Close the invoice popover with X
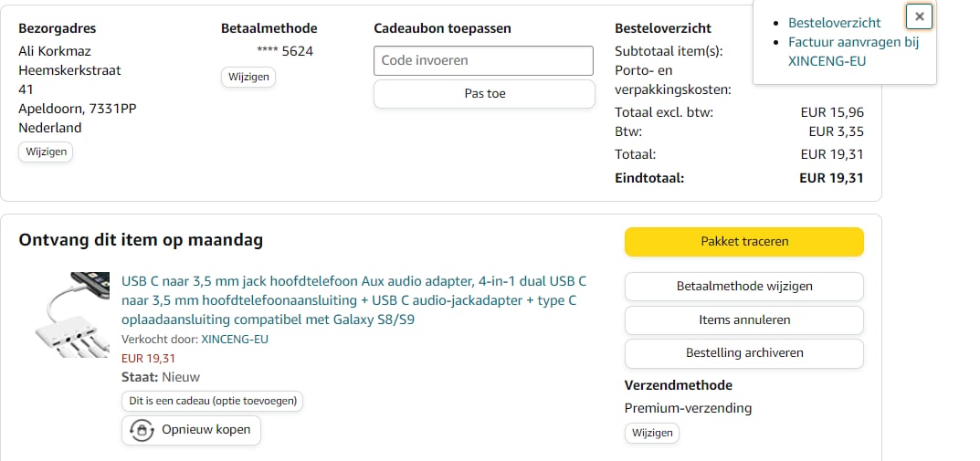Viewport: 980px width, 461px height. click(x=919, y=16)
